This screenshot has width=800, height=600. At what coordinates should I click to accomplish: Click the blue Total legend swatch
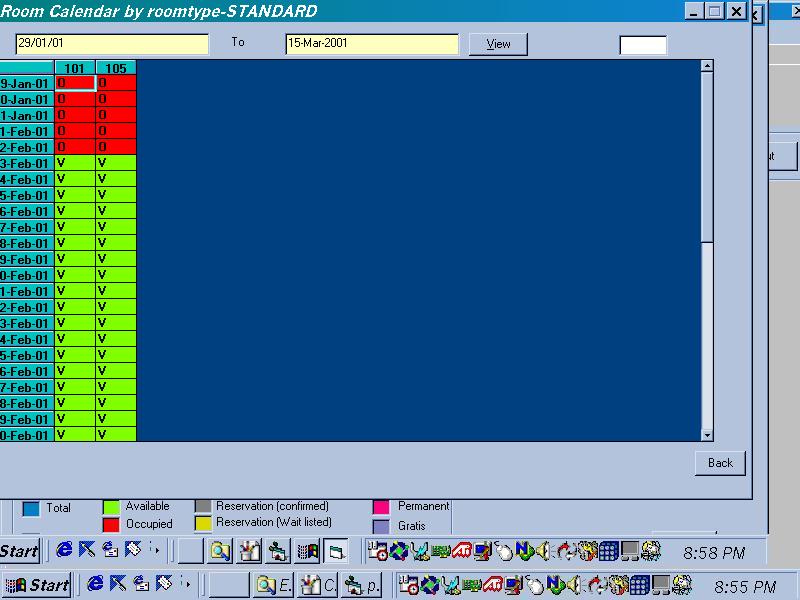(31, 509)
